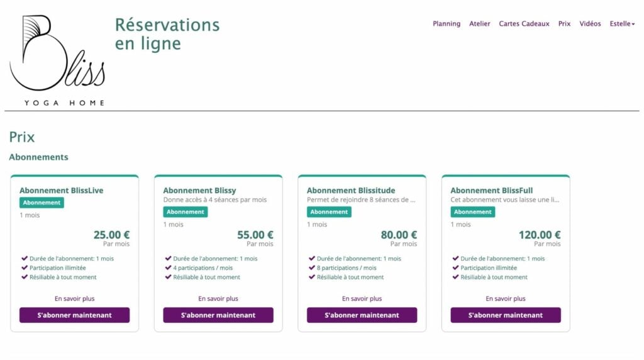644x360 pixels.
Task: Open En savoir plus for BlissLive
Action: coord(74,299)
